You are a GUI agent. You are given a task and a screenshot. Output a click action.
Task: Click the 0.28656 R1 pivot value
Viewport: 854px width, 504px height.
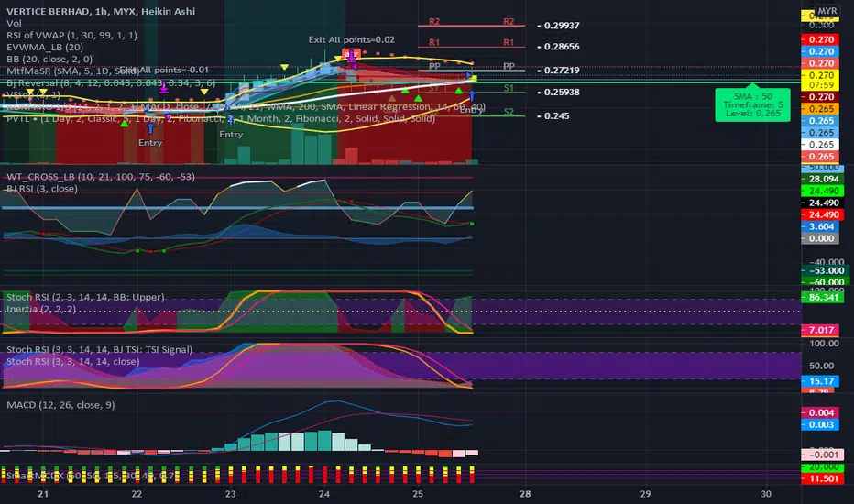tap(562, 47)
